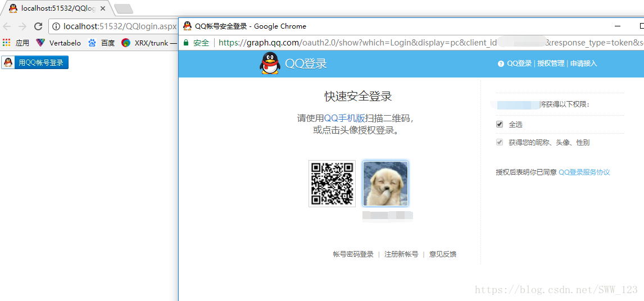This screenshot has width=644, height=301.
Task: Toggle 获得您的昵称、头像、性别 checkbox
Action: pyautogui.click(x=500, y=142)
